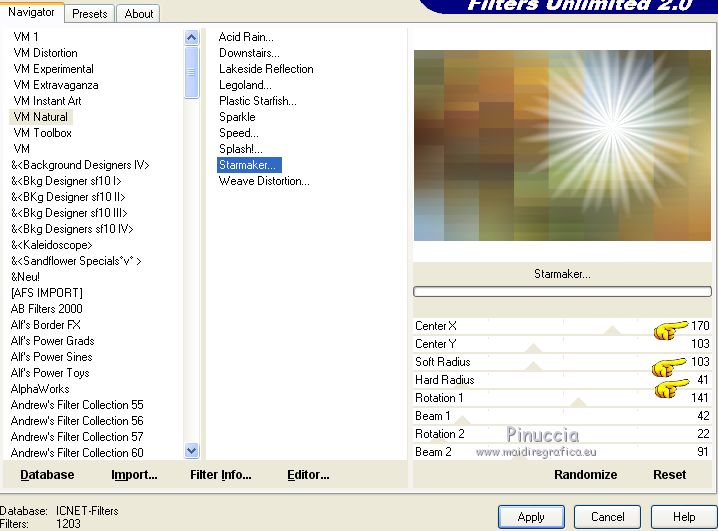Choose the Sparkle filter
This screenshot has width=718, height=531.
(x=237, y=117)
